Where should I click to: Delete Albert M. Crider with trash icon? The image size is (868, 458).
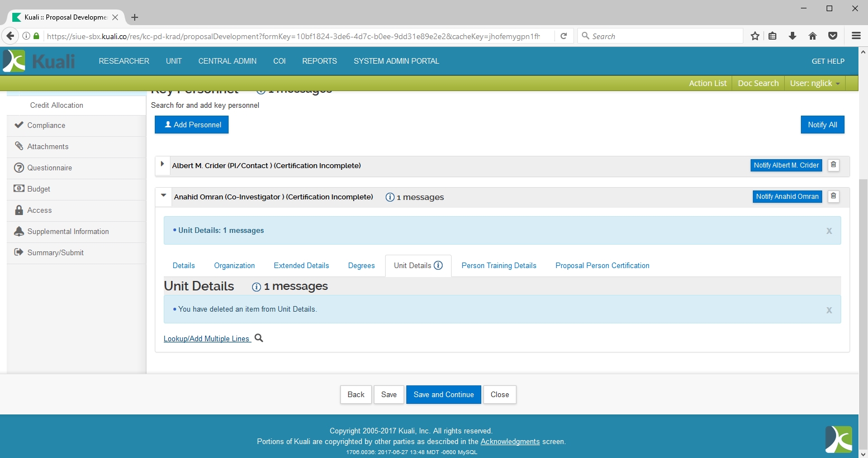(x=833, y=165)
